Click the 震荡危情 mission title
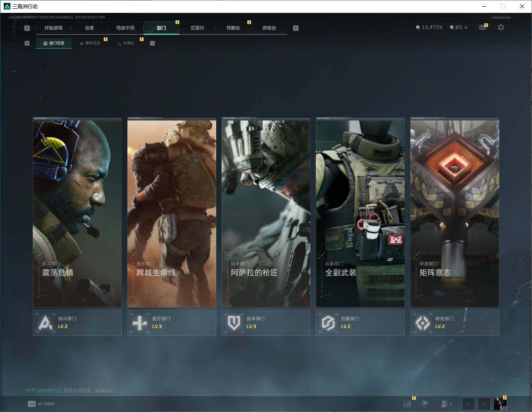 [58, 273]
